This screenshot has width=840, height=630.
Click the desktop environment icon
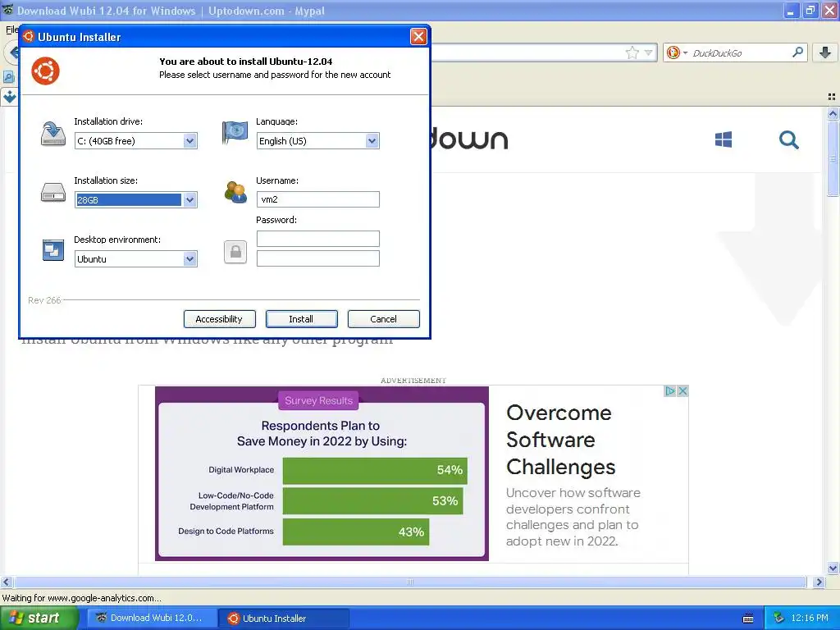(53, 250)
